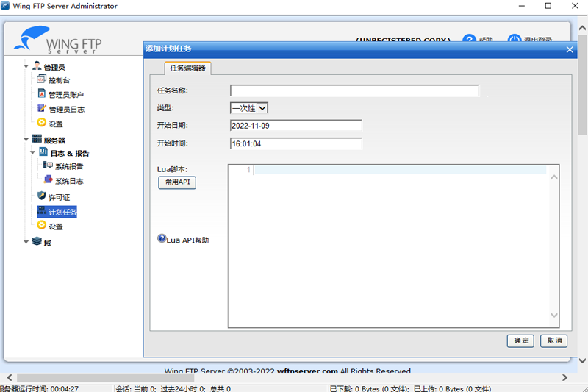Open the 系统日志 system log icon
This screenshot has height=392, width=588.
(49, 180)
